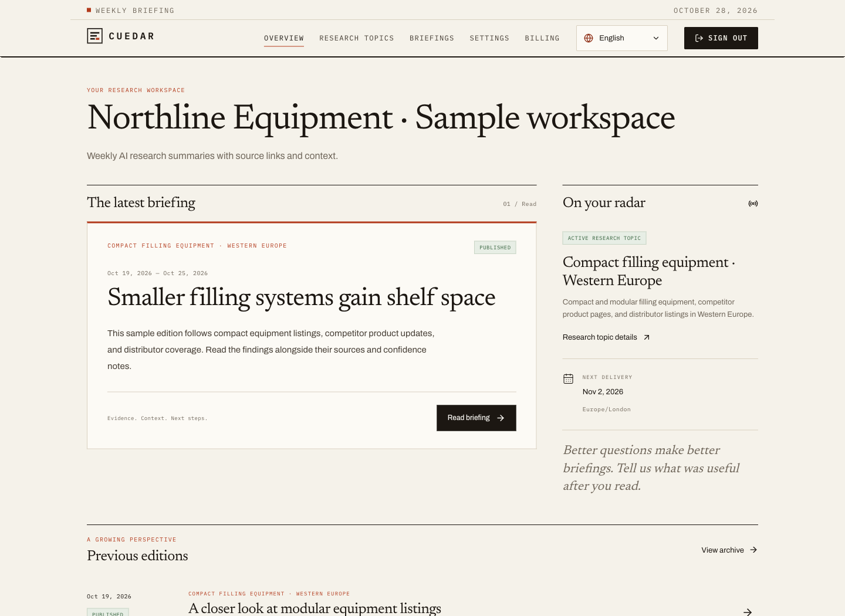Click the Northline Equipment · Sample workspace title
845x616 pixels.
tap(381, 117)
